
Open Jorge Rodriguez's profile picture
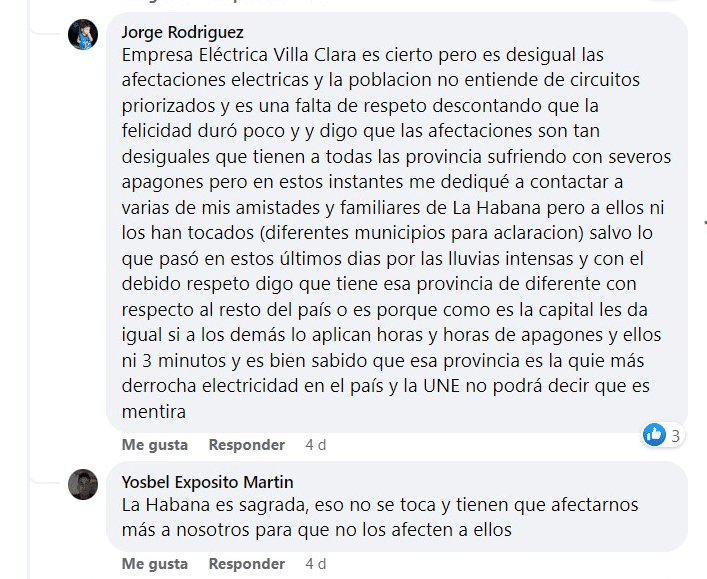(83, 34)
